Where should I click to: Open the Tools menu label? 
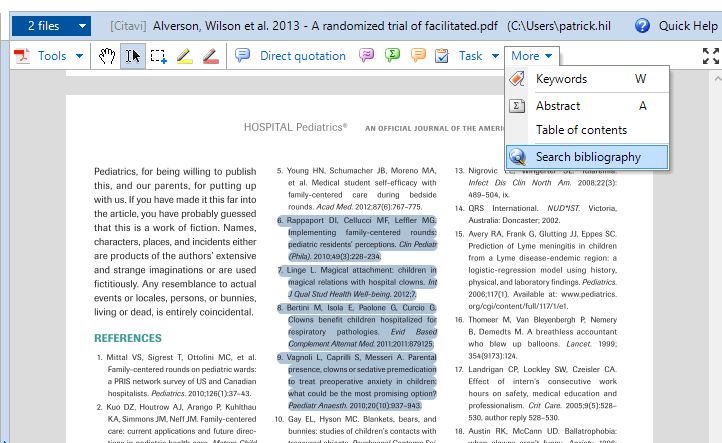52,56
